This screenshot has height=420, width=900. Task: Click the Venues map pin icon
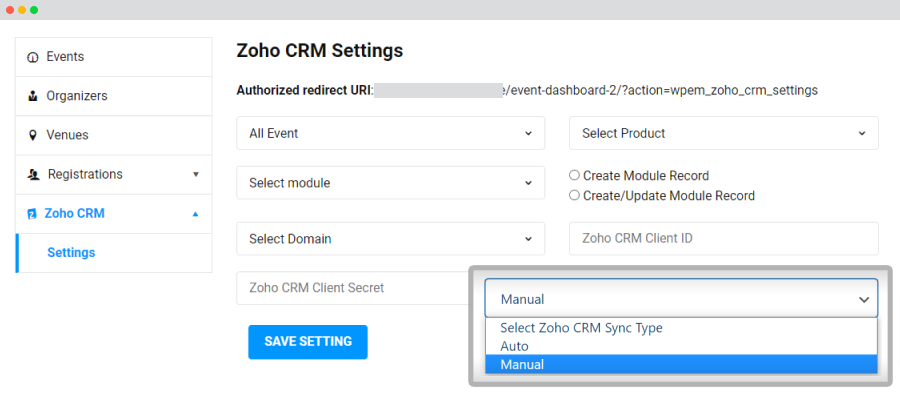33,135
